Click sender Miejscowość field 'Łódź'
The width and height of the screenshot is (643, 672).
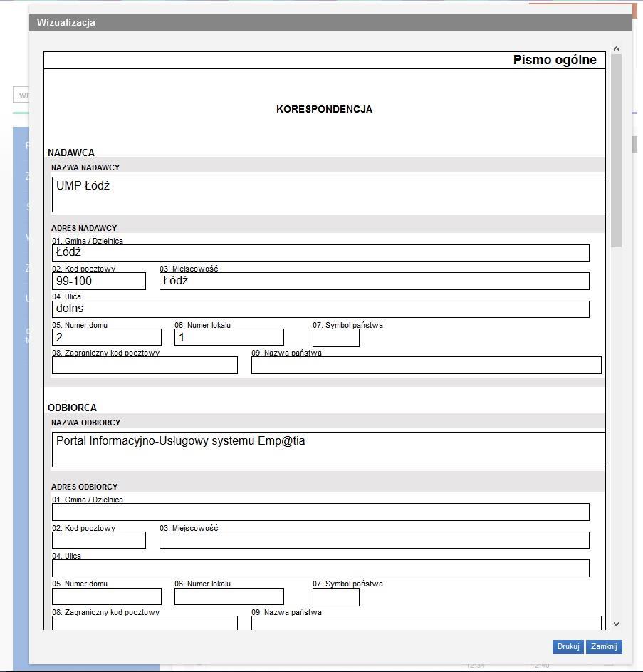375,281
